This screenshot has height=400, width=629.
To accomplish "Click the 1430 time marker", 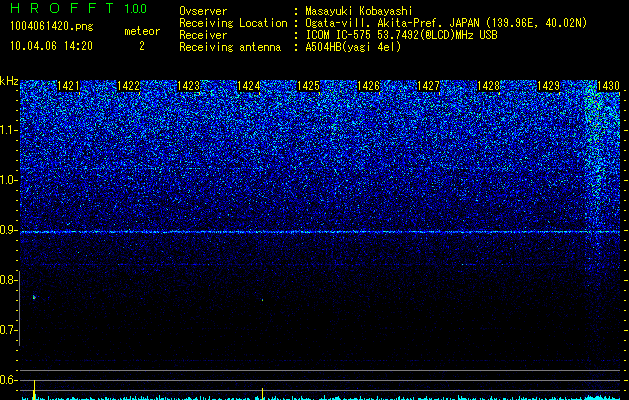I will (x=608, y=86).
